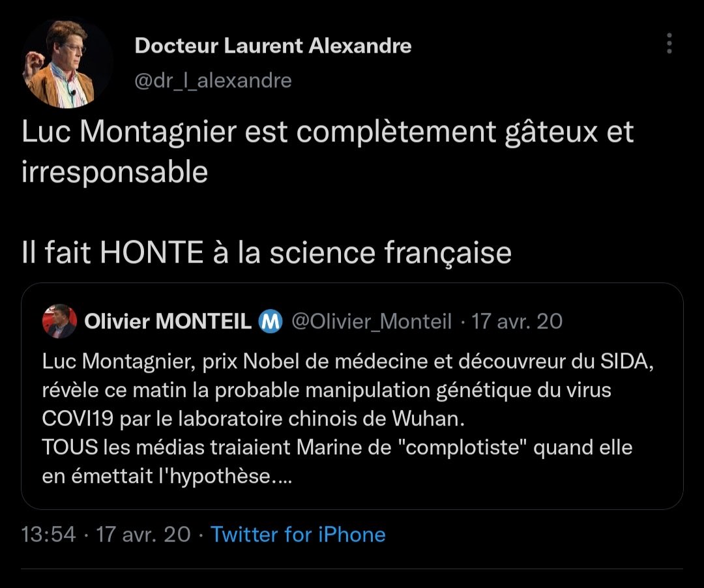Click the line 'Luc Montagnier est complètement gâteux et'
This screenshot has width=704, height=588.
(x=327, y=132)
